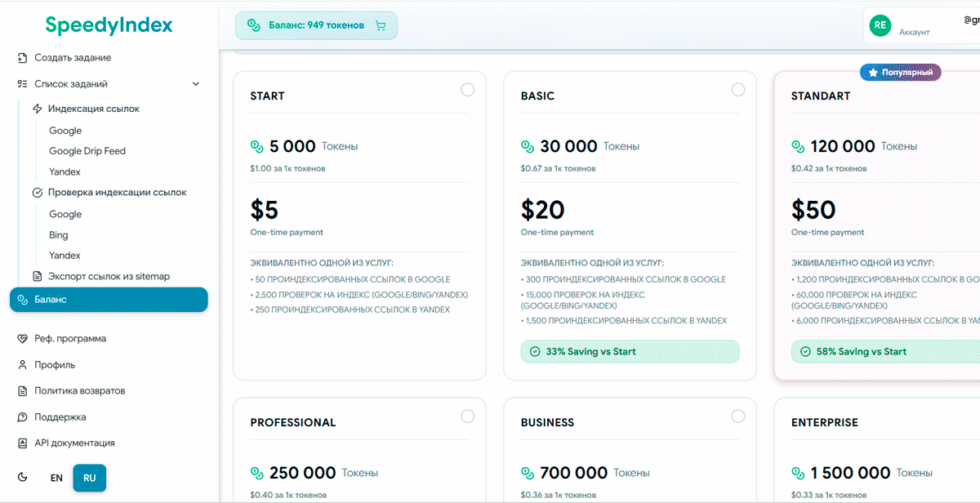Open Индексация ссылок section
980x503 pixels.
(93, 109)
